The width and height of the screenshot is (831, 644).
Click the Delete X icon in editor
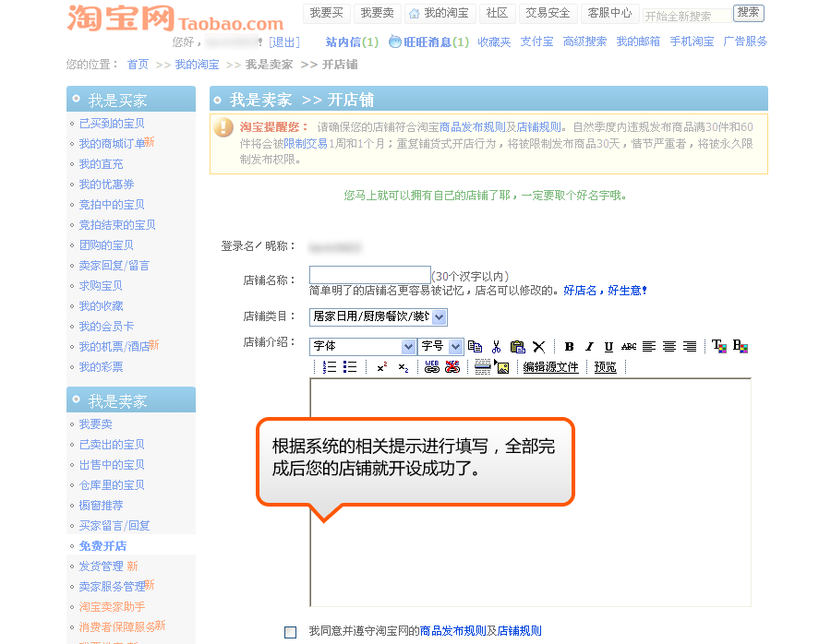(x=538, y=346)
